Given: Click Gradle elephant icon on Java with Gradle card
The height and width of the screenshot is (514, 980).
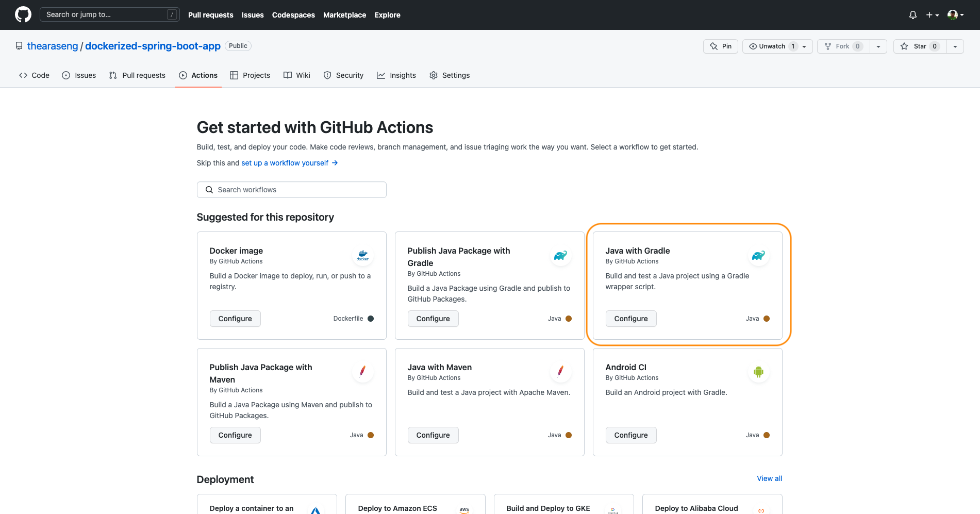Looking at the screenshot, I should 758,255.
